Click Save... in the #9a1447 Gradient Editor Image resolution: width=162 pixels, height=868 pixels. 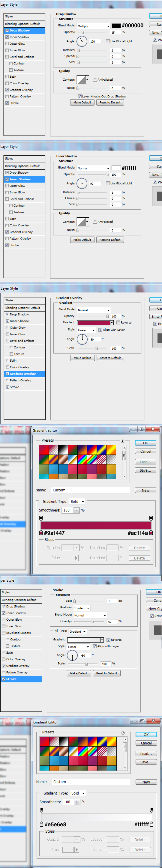tap(145, 470)
